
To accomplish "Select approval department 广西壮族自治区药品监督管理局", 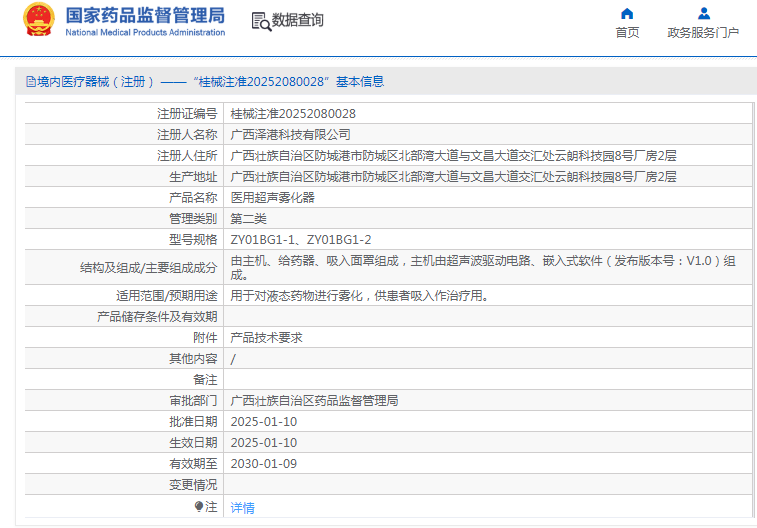I will click(x=314, y=401).
